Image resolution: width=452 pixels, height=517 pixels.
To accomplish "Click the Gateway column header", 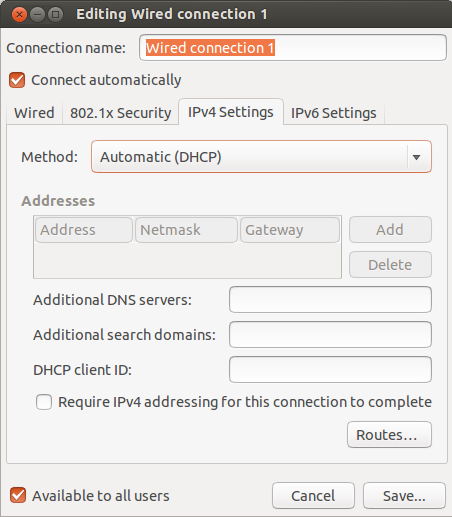I will click(290, 230).
